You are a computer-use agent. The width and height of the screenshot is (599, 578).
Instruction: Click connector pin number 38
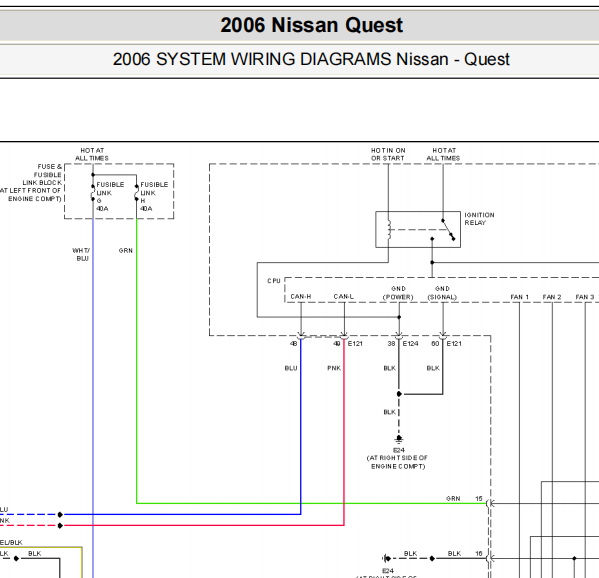(x=391, y=343)
